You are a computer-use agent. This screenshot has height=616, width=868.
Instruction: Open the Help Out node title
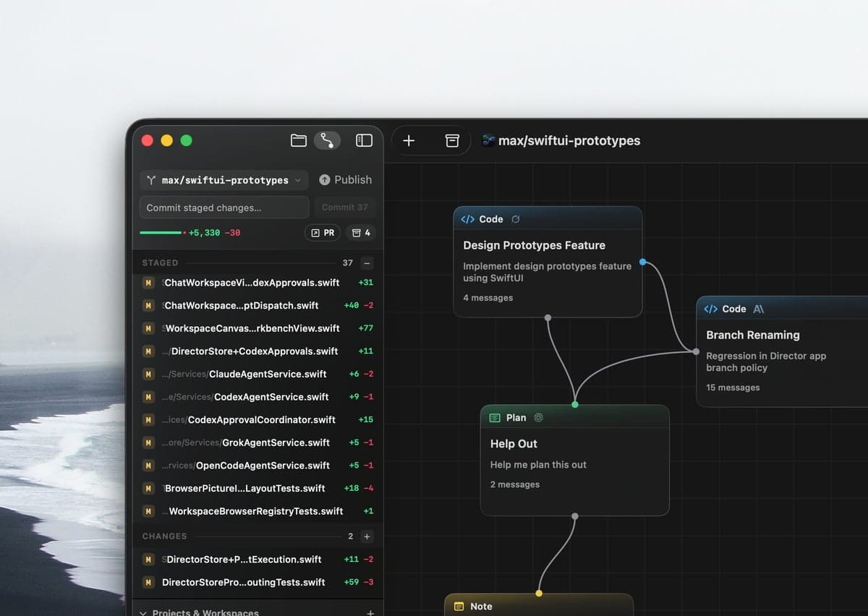tap(514, 444)
